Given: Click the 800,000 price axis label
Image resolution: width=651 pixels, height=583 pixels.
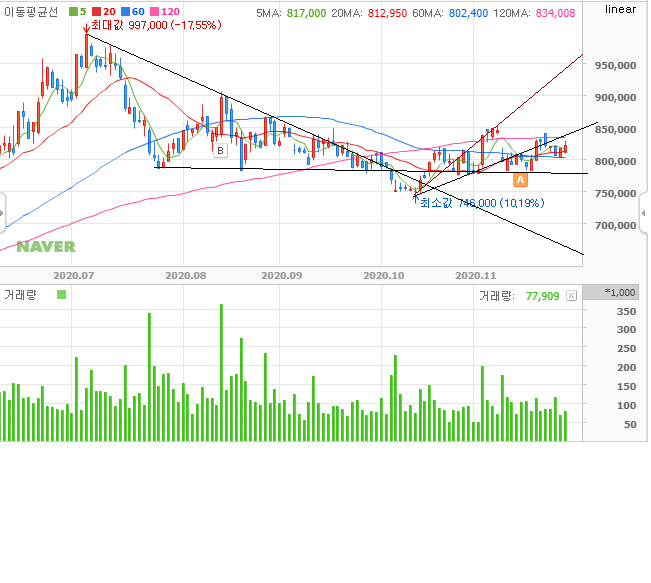Looking at the screenshot, I should [615, 162].
